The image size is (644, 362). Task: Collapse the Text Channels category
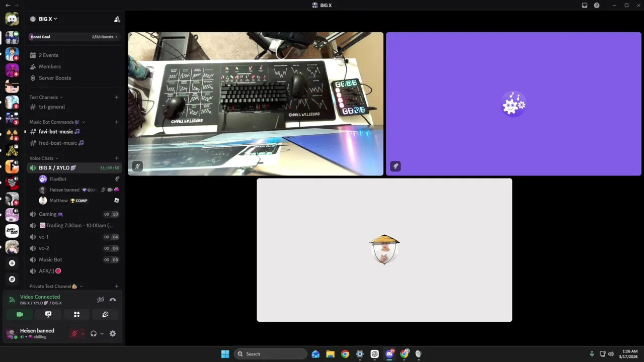point(46,98)
